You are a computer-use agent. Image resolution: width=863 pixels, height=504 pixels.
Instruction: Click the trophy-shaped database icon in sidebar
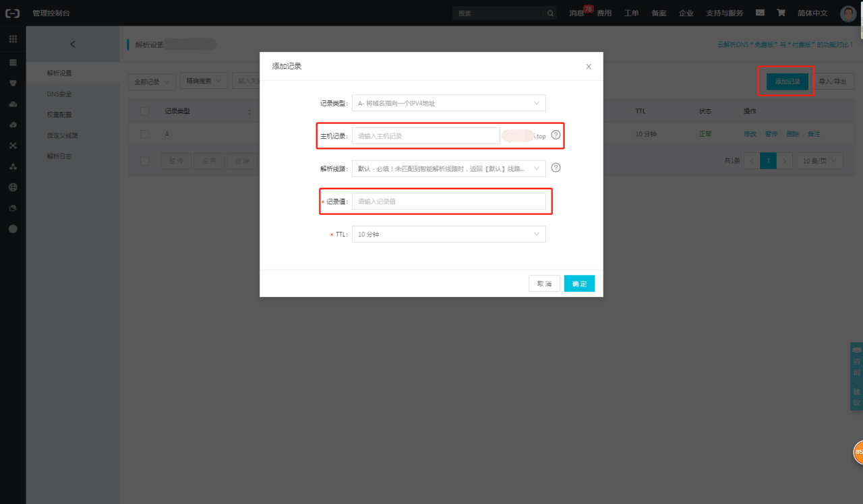pyautogui.click(x=13, y=83)
